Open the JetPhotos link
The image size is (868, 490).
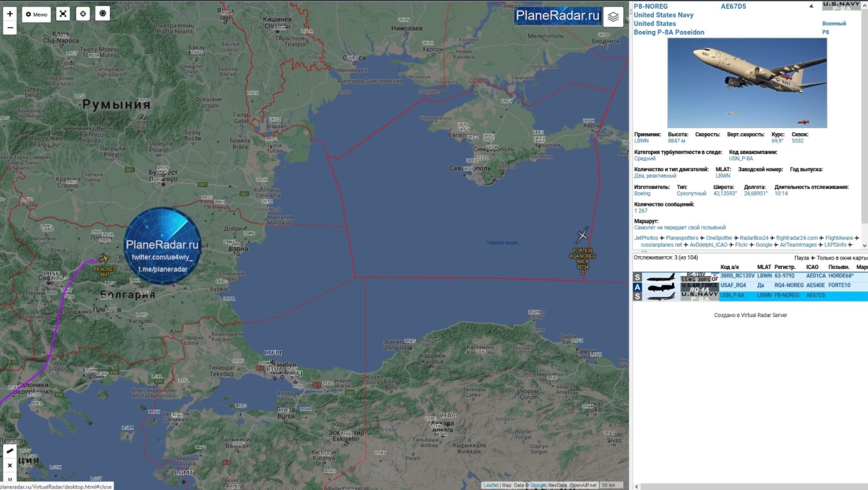tap(646, 238)
